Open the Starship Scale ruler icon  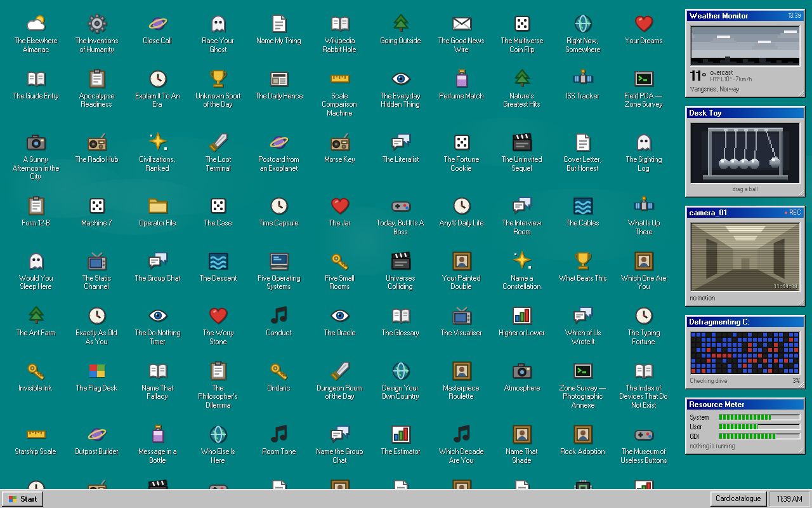coord(36,435)
